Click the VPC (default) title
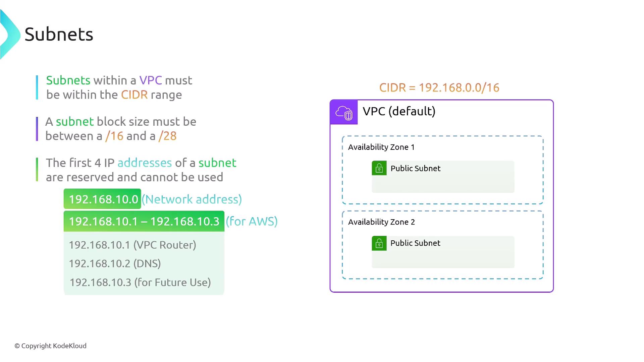 (x=399, y=111)
